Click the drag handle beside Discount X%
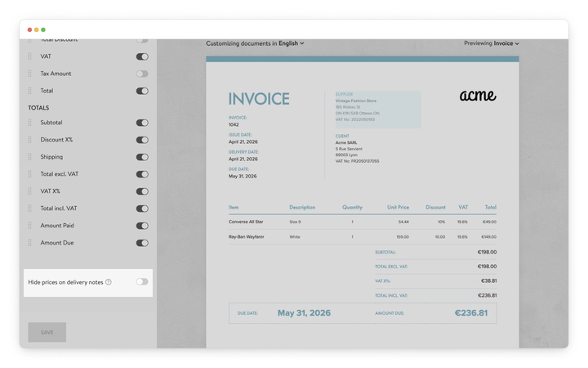588x368 pixels. [x=29, y=140]
